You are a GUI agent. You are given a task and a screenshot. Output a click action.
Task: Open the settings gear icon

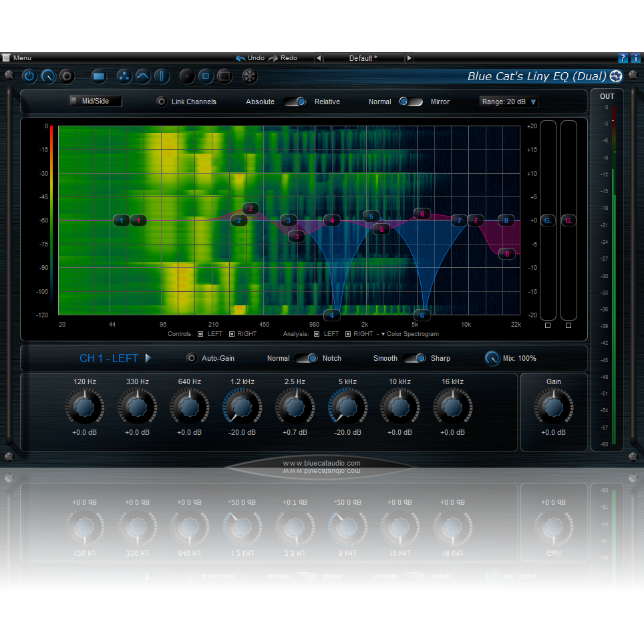coord(66,76)
